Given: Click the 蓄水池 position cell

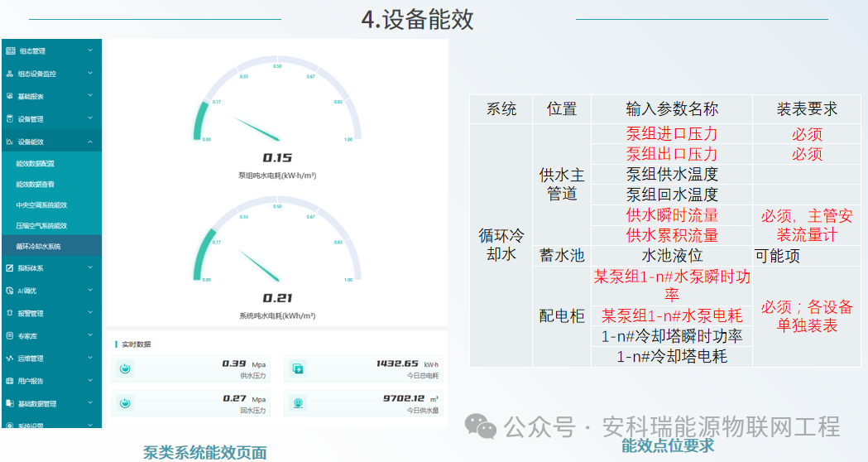Looking at the screenshot, I should tap(562, 255).
